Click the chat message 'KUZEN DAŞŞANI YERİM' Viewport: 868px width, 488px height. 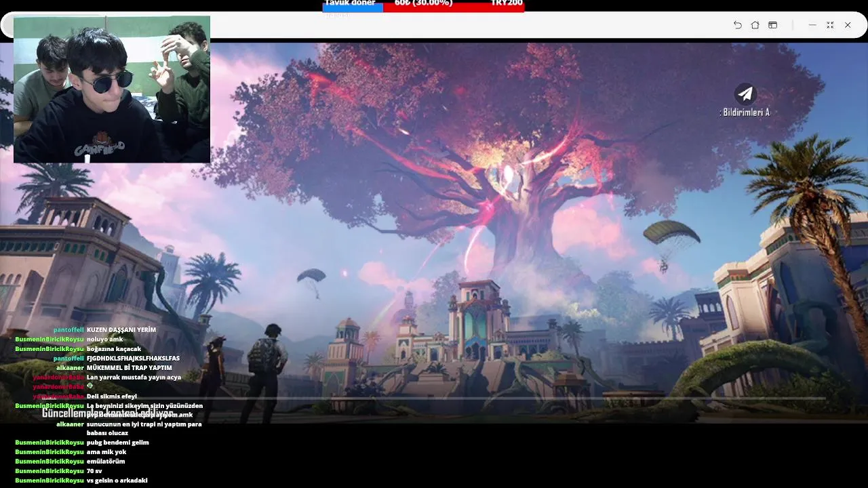point(121,330)
